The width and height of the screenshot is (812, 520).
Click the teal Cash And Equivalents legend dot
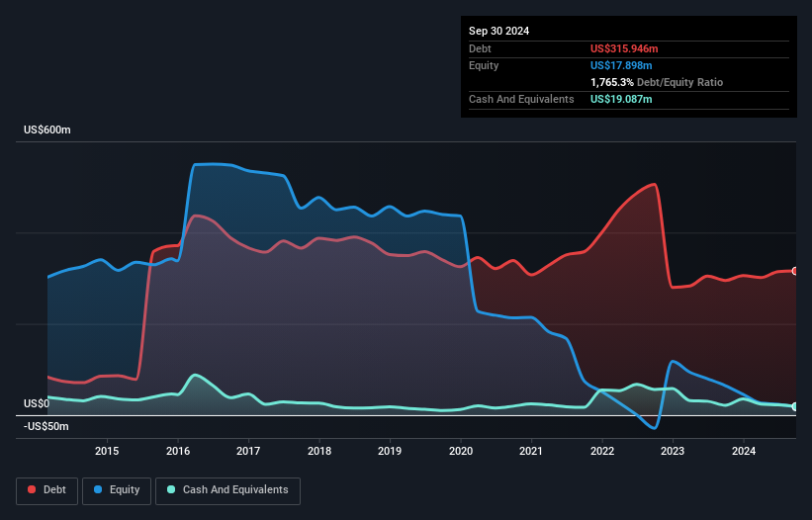tap(171, 489)
